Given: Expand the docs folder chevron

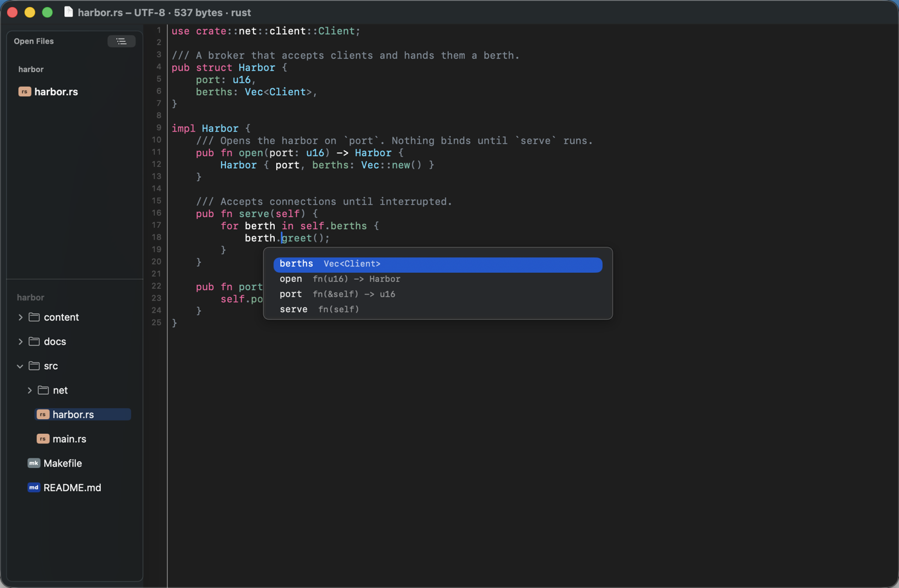Looking at the screenshot, I should (21, 342).
